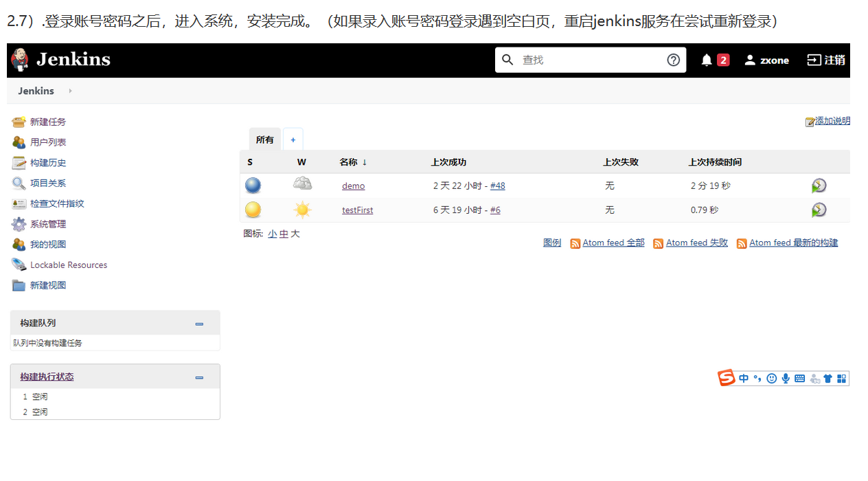Click the zxone user profile icon
The image size is (868, 481).
(750, 60)
